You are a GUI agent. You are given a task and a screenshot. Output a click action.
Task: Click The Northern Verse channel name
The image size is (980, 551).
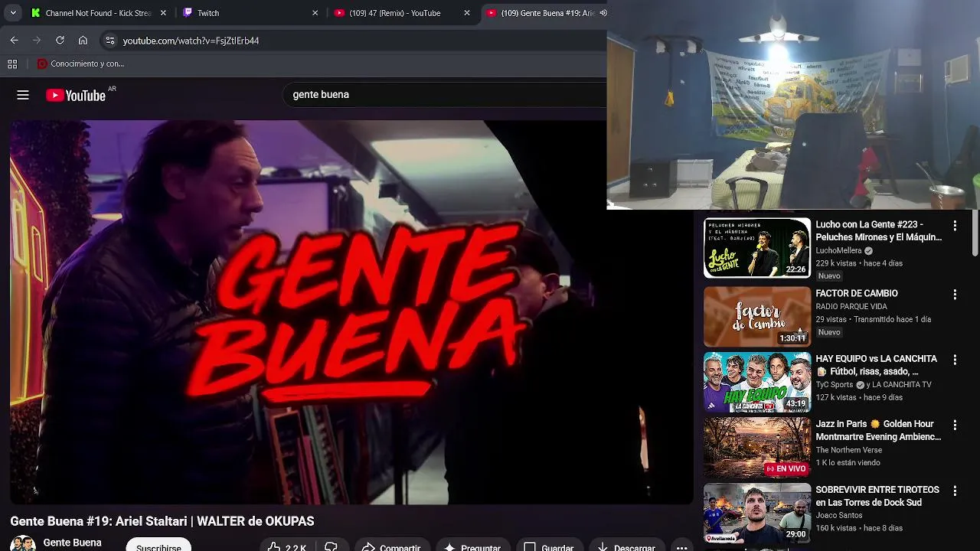click(x=849, y=450)
